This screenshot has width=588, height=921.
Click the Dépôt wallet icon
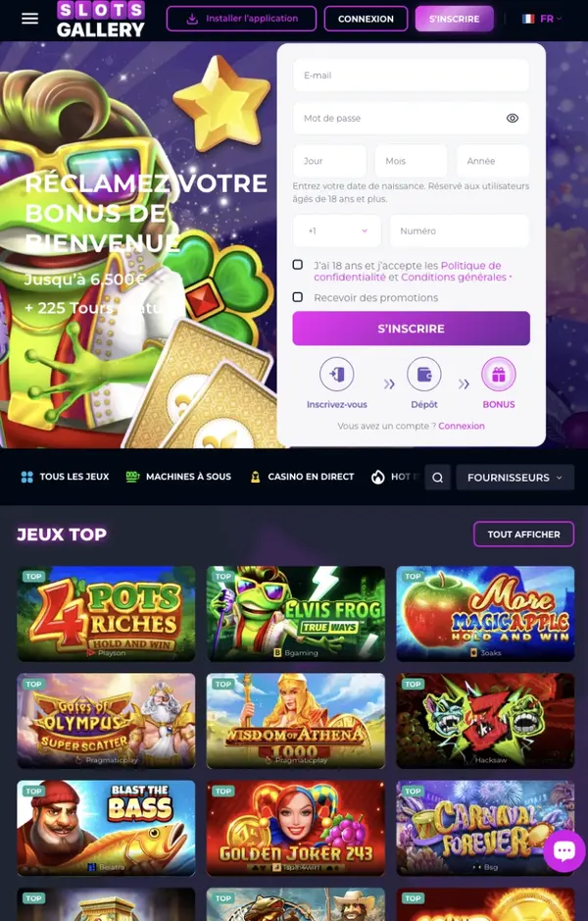(423, 374)
